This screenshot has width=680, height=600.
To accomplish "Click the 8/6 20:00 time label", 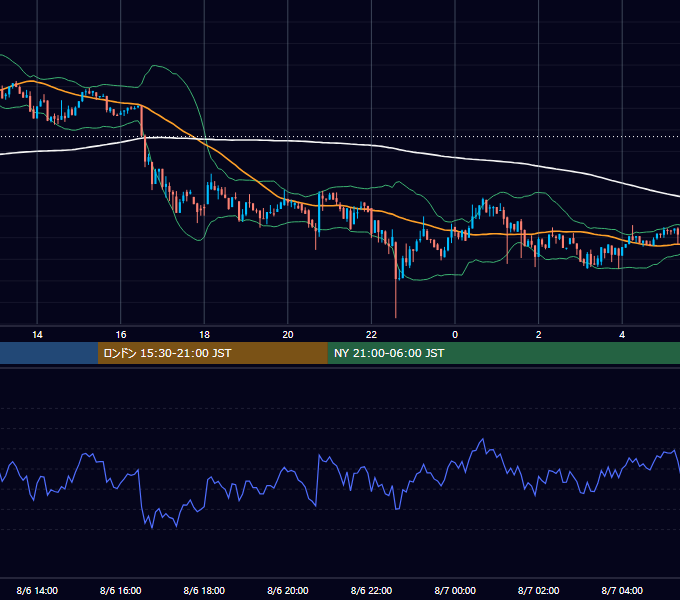I will click(288, 590).
